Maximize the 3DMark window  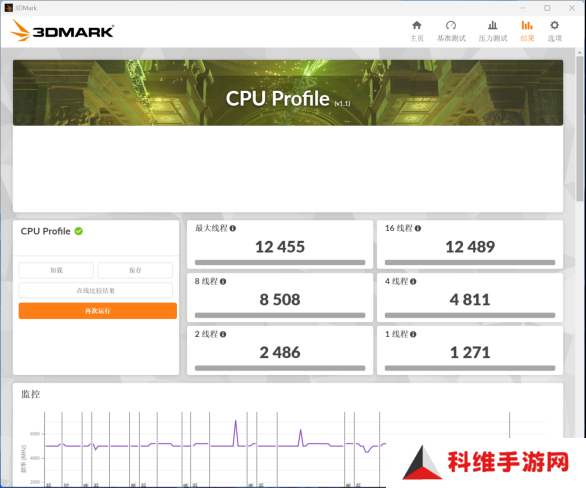(x=547, y=8)
